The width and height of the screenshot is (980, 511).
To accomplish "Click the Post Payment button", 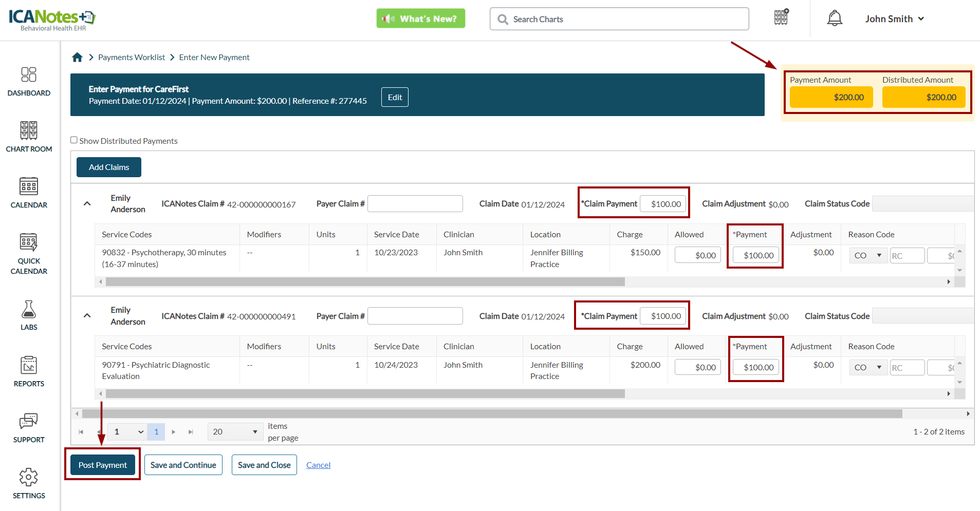I will point(103,465).
